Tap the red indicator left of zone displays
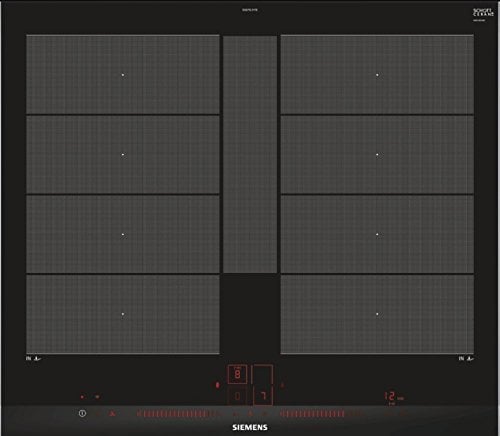This screenshot has height=436, width=500. (218, 385)
